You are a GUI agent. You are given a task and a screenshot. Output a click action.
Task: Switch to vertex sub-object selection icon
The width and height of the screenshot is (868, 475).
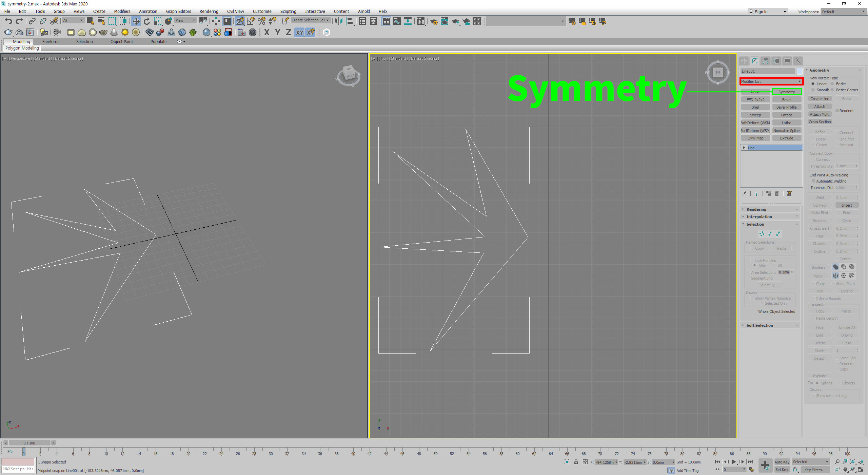point(762,234)
